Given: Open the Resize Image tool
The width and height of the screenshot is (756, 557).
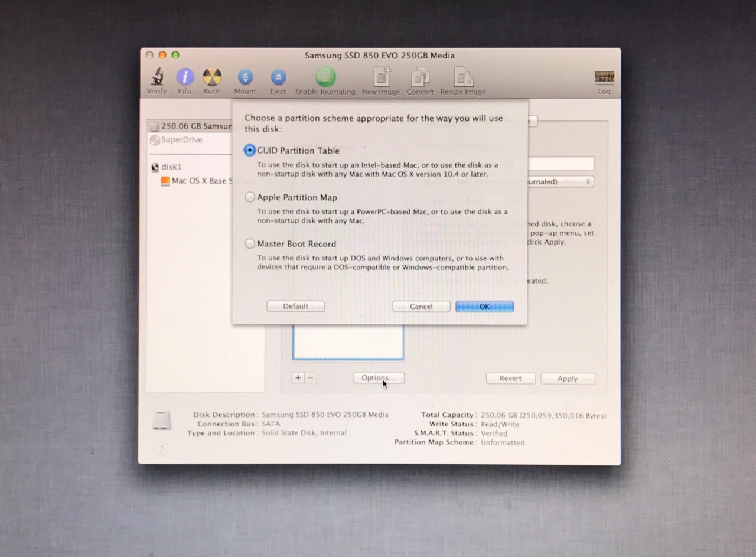Looking at the screenshot, I should tap(463, 77).
